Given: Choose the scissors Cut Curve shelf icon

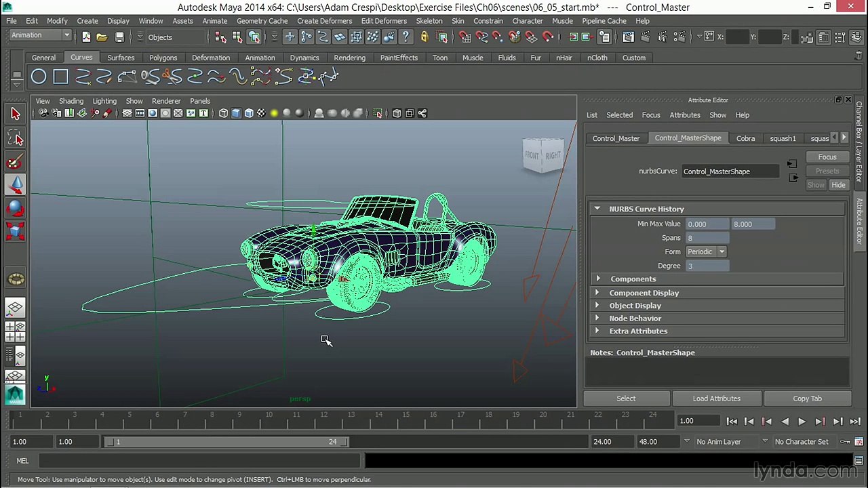Looking at the screenshot, I should coord(172,77).
